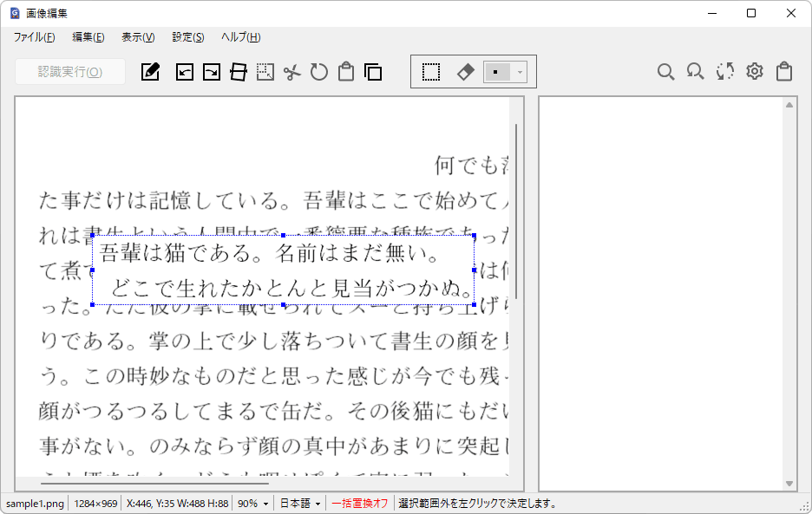Click the selected text 吾輩は猫である。名前はまだ無い。
The width and height of the screenshot is (812, 514).
269,253
